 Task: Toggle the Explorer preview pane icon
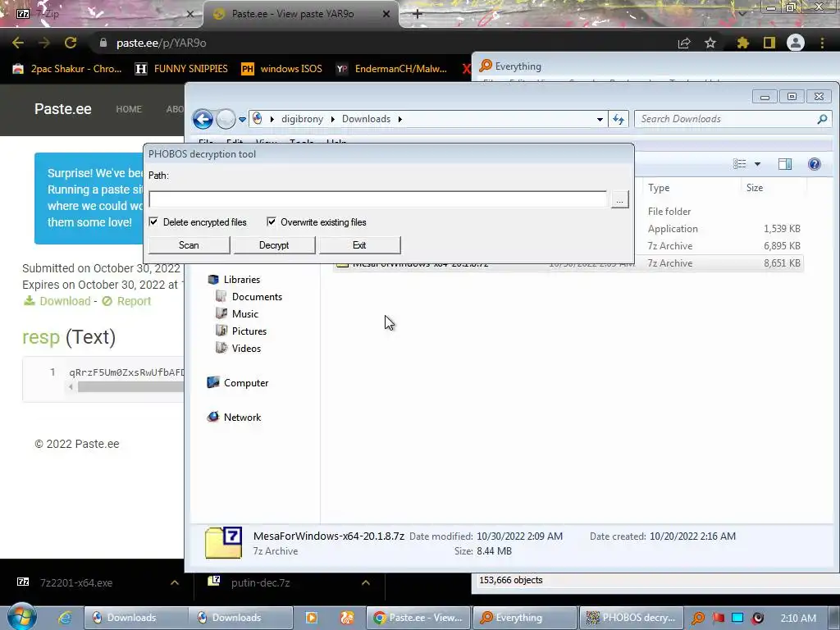(785, 164)
